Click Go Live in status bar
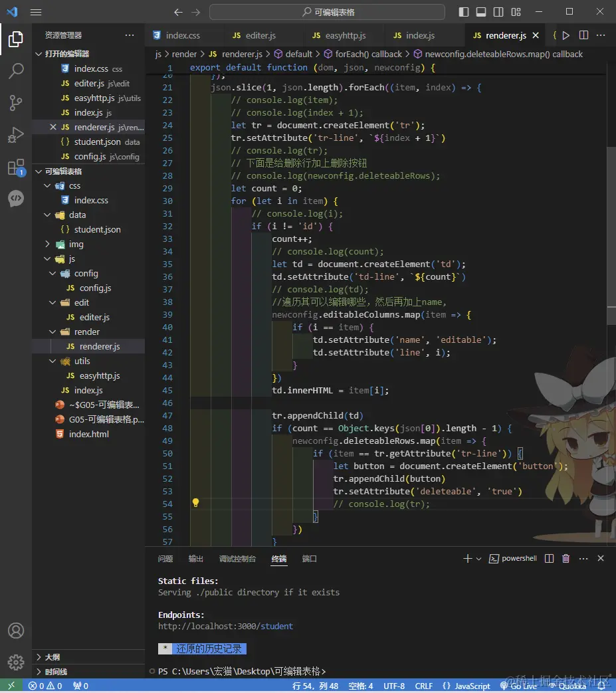 point(519,686)
